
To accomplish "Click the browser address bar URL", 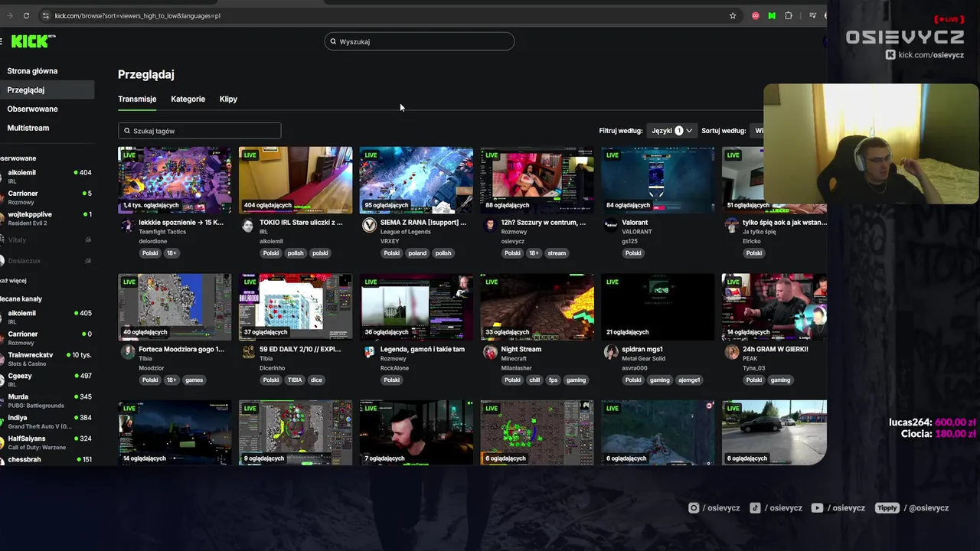I will pos(138,15).
